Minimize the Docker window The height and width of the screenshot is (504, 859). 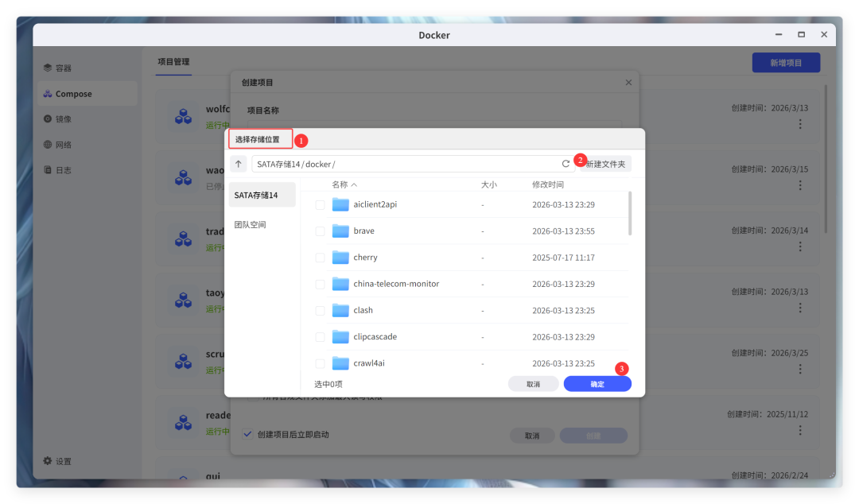tap(779, 34)
